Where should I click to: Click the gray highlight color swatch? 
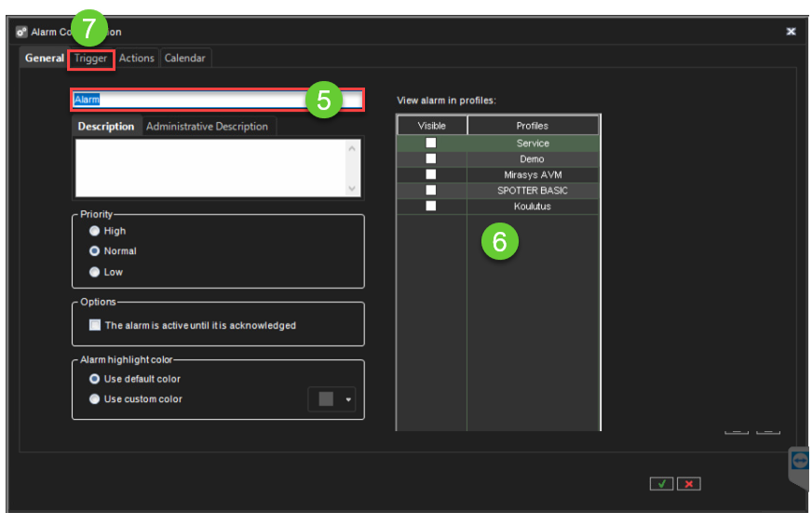coord(326,399)
